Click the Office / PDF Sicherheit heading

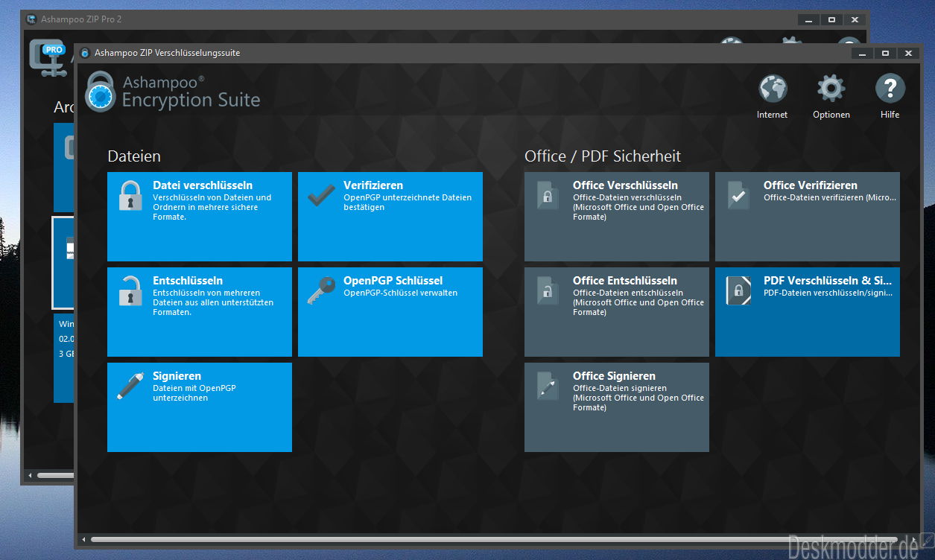click(603, 156)
